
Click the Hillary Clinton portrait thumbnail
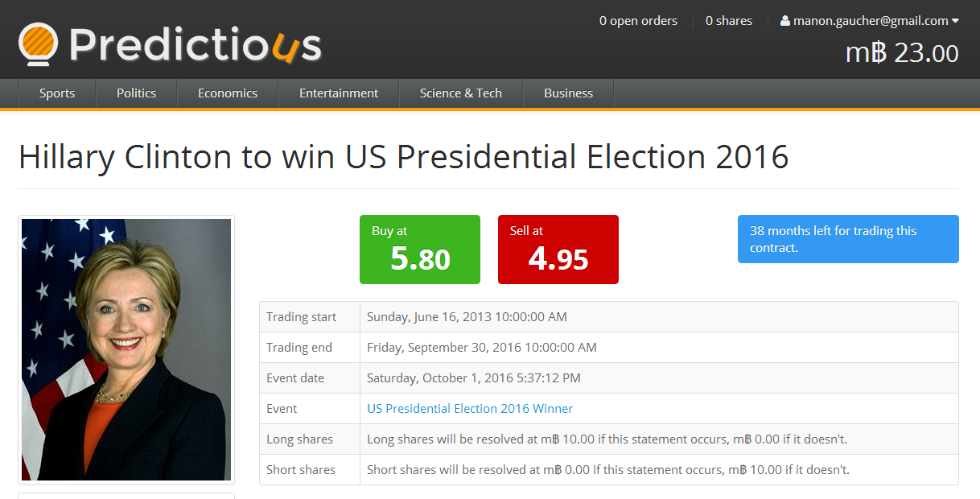[126, 350]
